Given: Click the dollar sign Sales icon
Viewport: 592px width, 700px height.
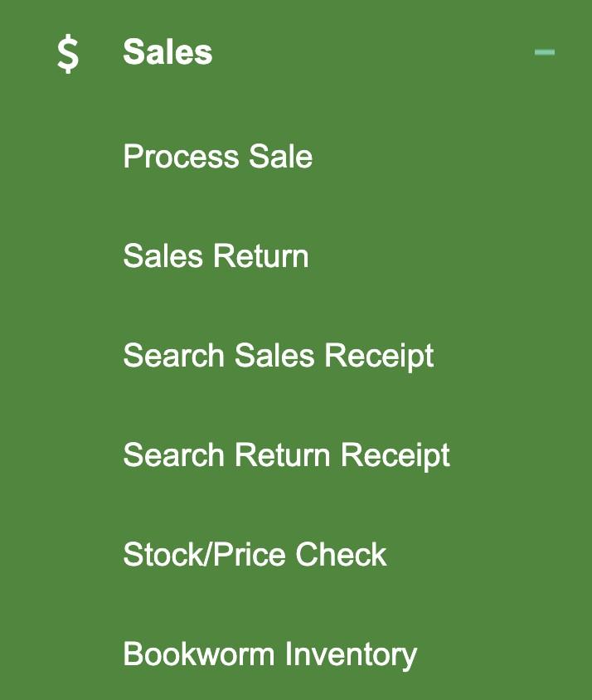Looking at the screenshot, I should click(x=68, y=55).
